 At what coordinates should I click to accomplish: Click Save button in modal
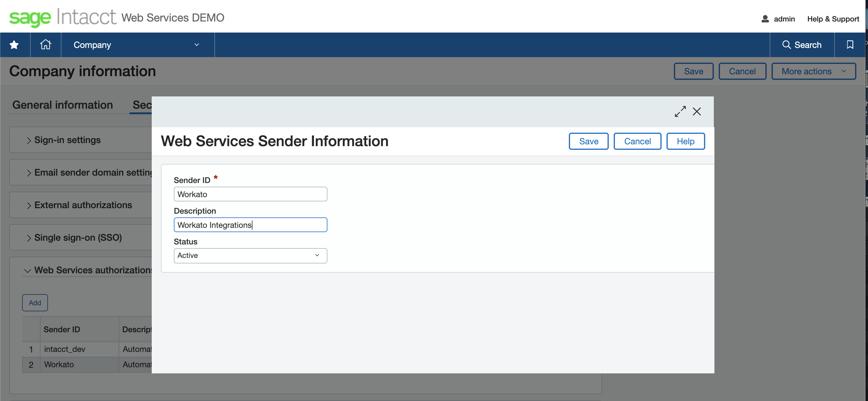588,141
